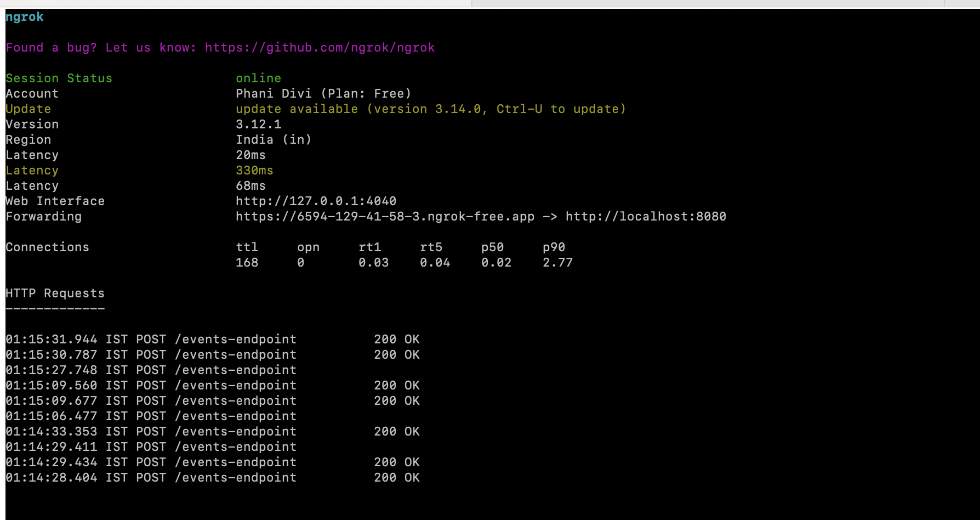Click '200 OK' on the 01:14:28.404 row

(x=397, y=478)
